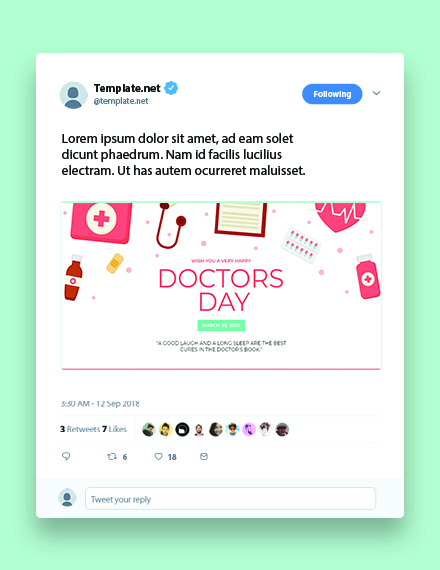Image resolution: width=440 pixels, height=570 pixels.
Task: Click the retweet arrows icon
Action: pyautogui.click(x=112, y=456)
